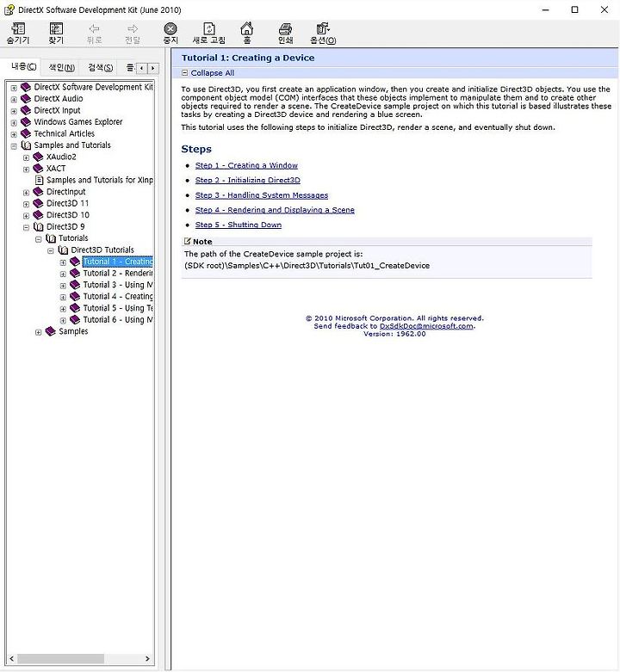The image size is (620, 672).
Task: Open the Options (옵션) toolbar icon
Action: click(x=323, y=28)
